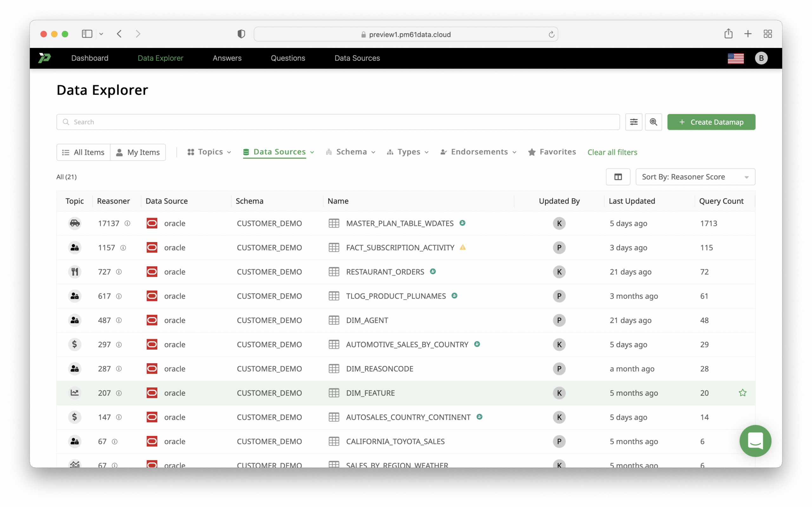The width and height of the screenshot is (812, 507).
Task: Click the US flag language icon
Action: click(x=735, y=58)
